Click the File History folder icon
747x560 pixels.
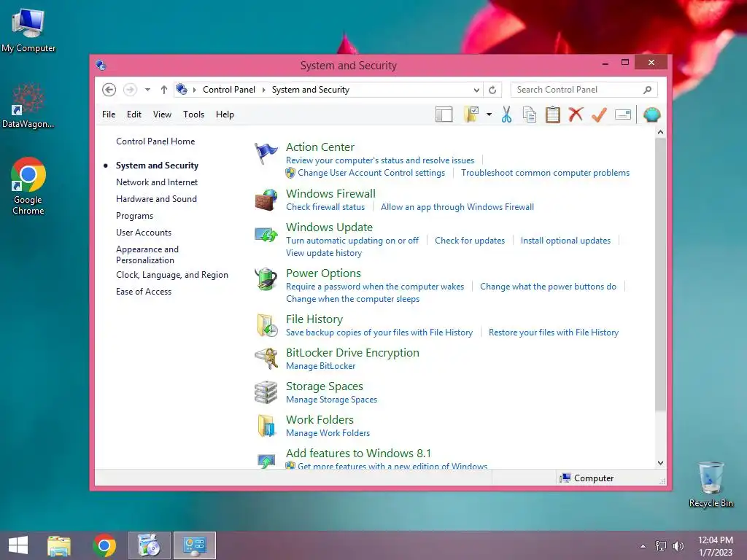(x=266, y=325)
